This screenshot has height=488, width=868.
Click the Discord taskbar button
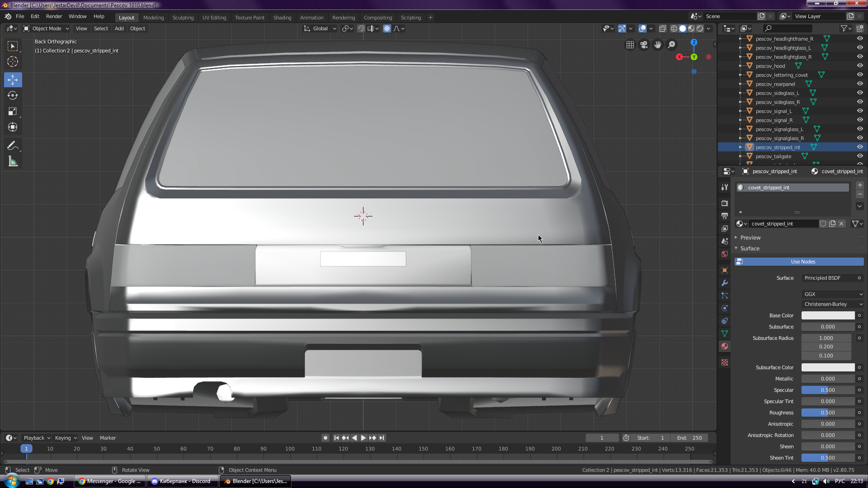(x=182, y=481)
